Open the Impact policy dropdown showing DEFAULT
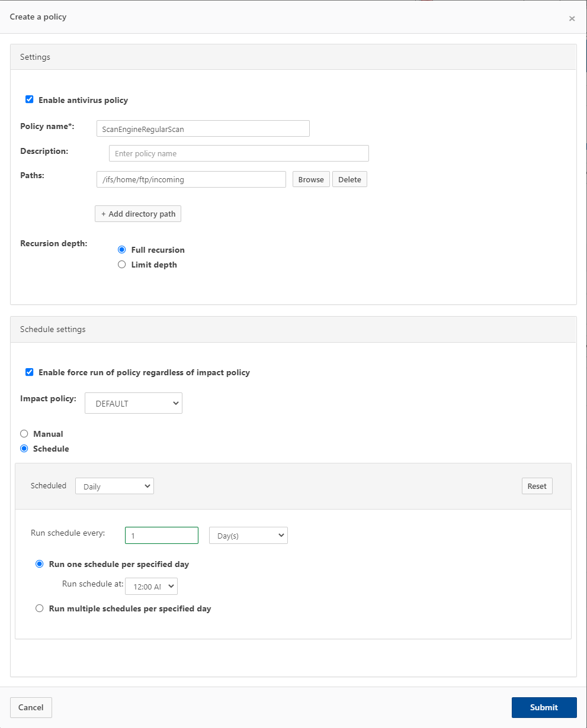This screenshot has width=587, height=728. point(133,403)
